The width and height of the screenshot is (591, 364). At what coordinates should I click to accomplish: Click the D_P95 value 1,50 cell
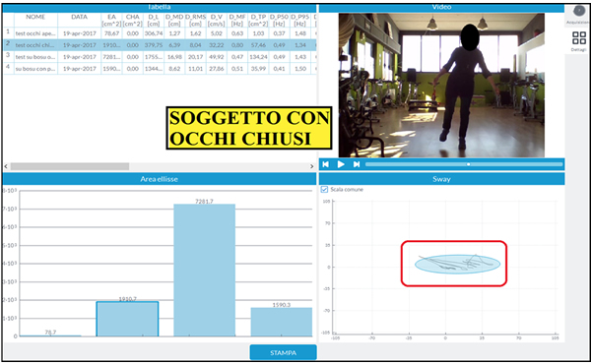pos(300,69)
